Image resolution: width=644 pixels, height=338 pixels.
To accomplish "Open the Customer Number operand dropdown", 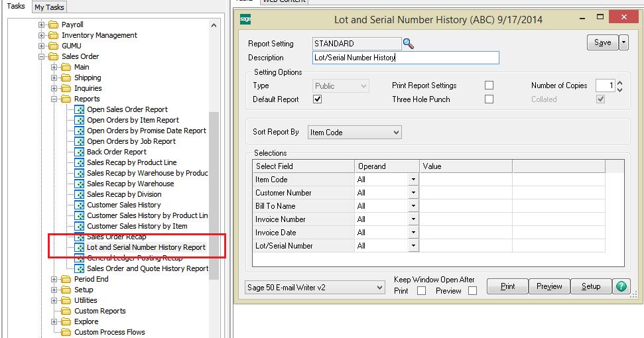I will (x=413, y=193).
